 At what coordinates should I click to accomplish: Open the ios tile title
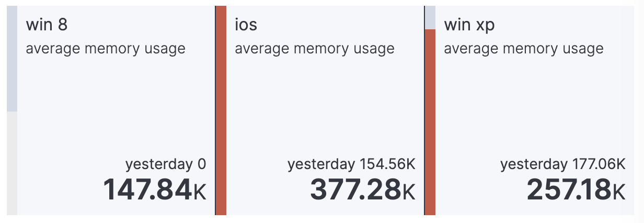click(x=246, y=25)
